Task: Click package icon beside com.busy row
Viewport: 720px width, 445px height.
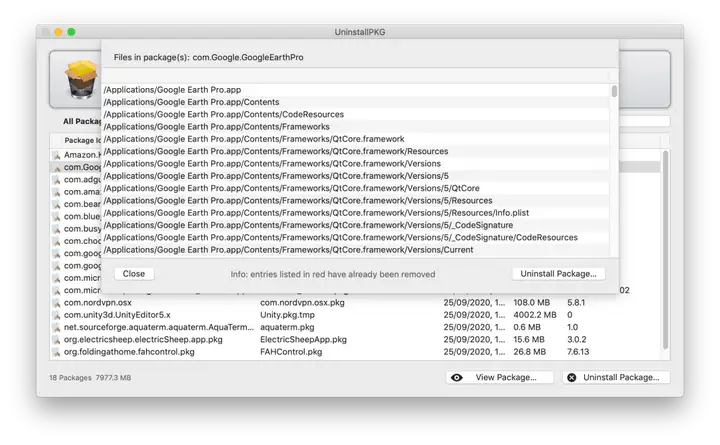Action: coord(56,229)
